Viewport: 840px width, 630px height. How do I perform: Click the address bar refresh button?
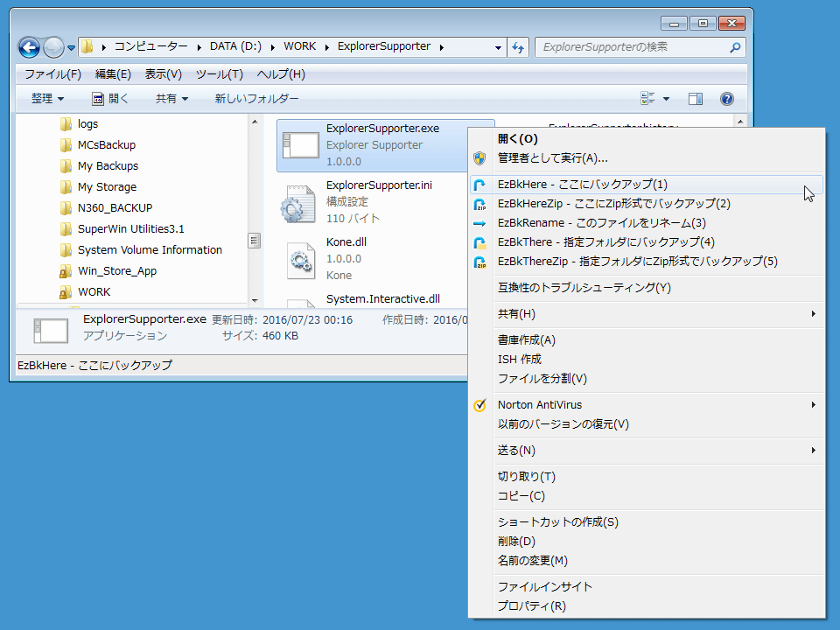pos(518,47)
